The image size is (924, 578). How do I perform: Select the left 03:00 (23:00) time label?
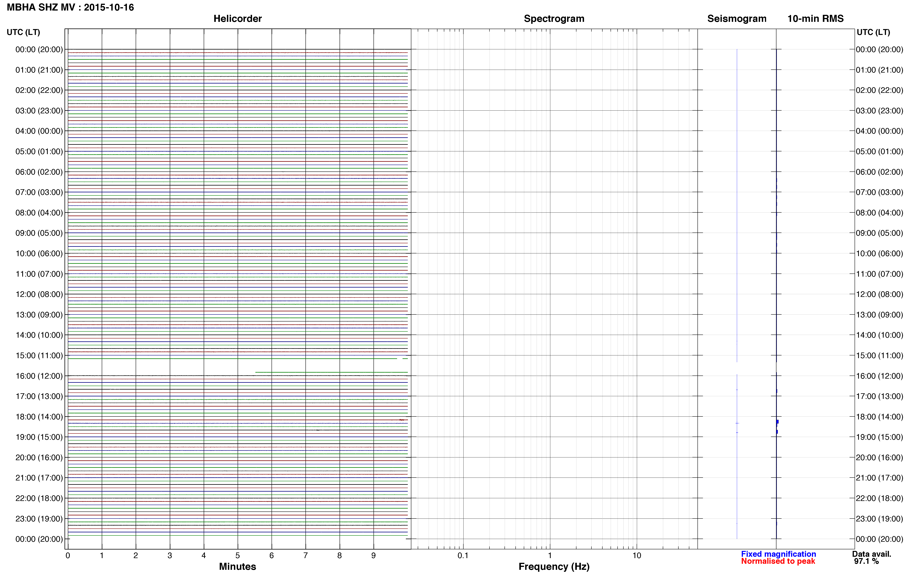(x=39, y=111)
